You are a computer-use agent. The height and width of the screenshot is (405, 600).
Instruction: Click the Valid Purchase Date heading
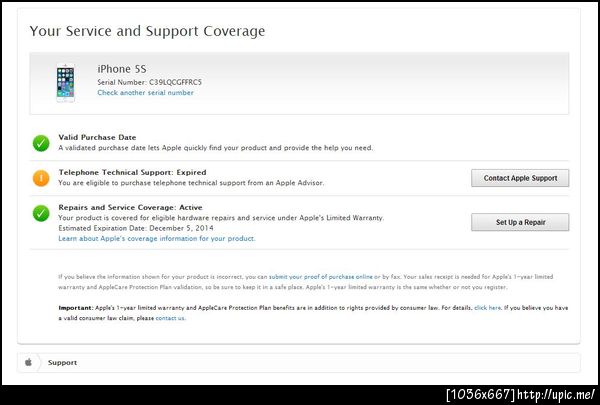click(97, 137)
